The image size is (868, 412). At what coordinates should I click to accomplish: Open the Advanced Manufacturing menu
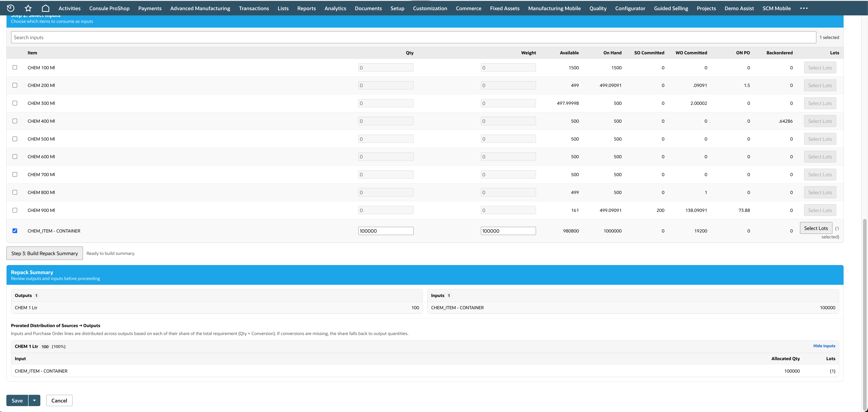point(200,8)
